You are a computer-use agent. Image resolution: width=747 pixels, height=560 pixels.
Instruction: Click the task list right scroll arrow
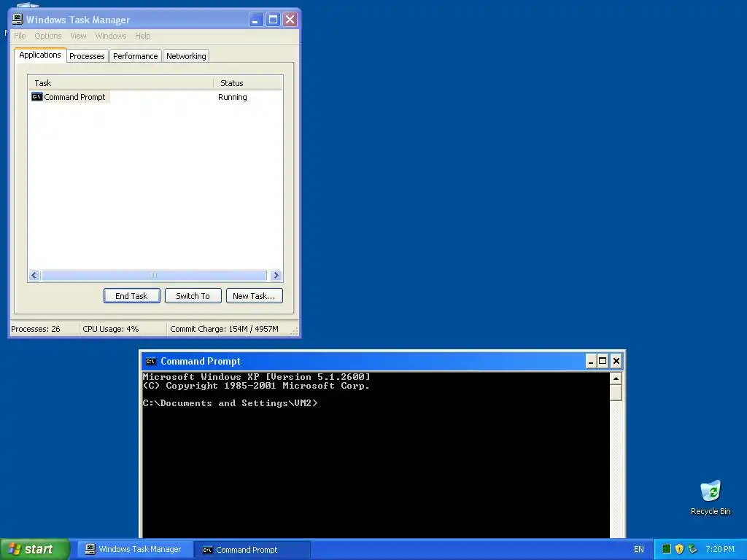click(x=276, y=275)
